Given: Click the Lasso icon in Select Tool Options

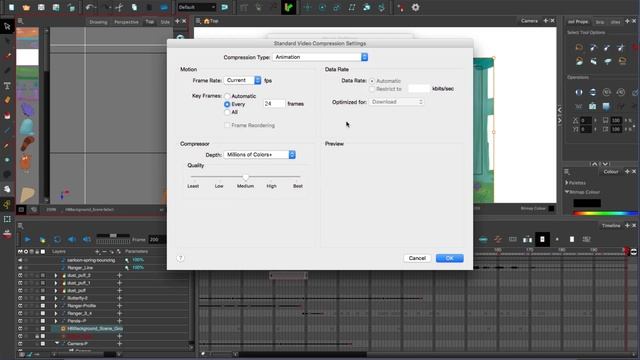Looking at the screenshot, I should tap(579, 48).
